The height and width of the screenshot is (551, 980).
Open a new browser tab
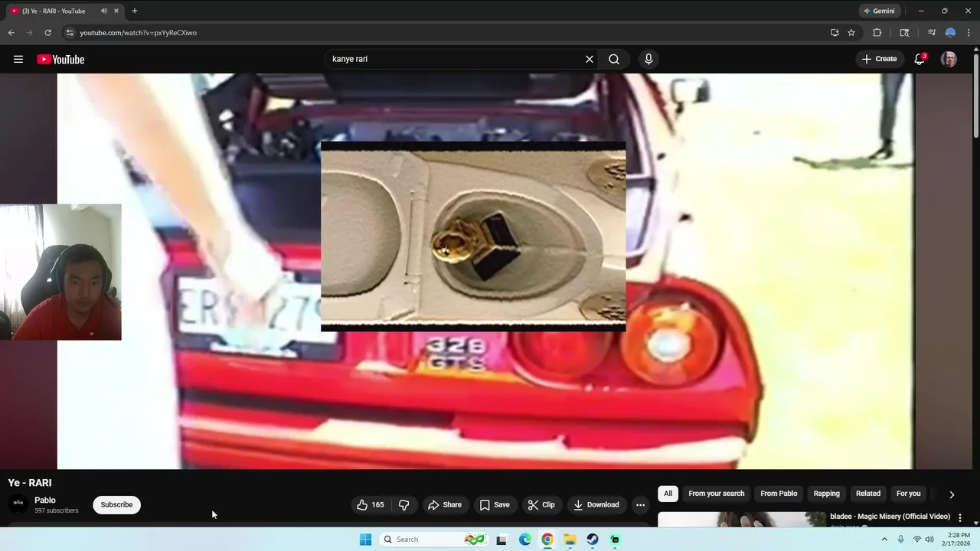pos(135,11)
